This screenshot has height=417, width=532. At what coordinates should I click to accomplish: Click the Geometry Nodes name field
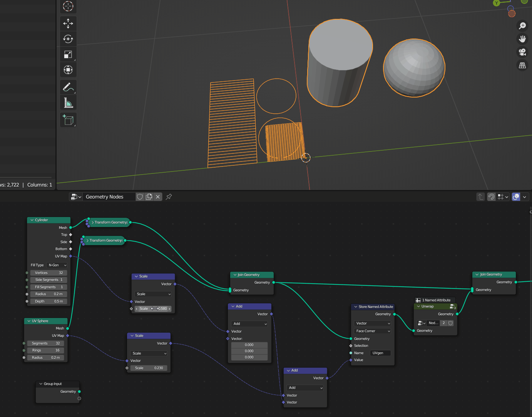pyautogui.click(x=109, y=197)
